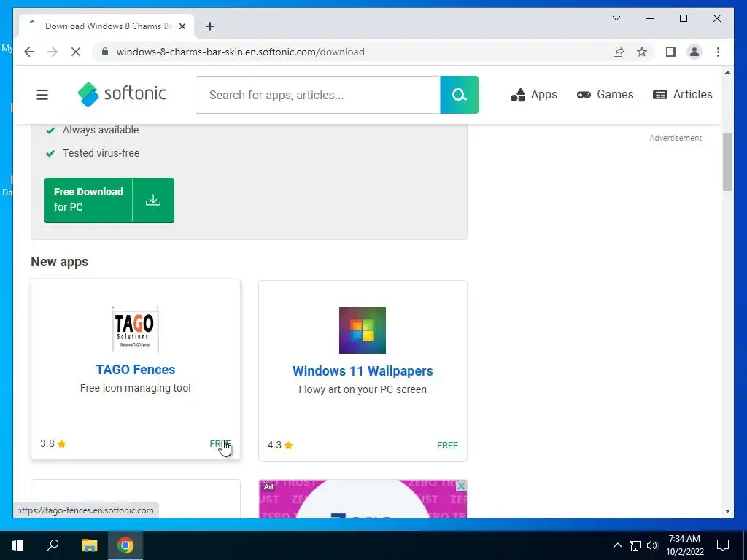Click the TAGO Solutions logo thumbnail
The height and width of the screenshot is (560, 747).
[x=135, y=329]
